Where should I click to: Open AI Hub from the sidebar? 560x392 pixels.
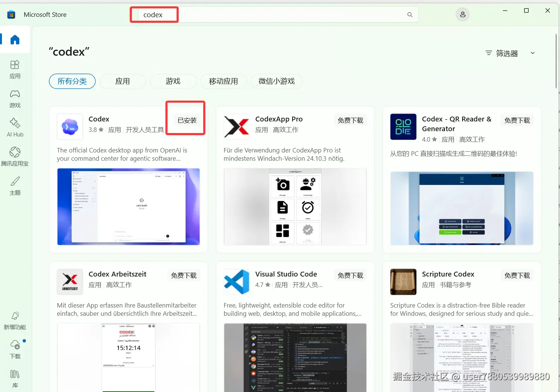click(15, 128)
